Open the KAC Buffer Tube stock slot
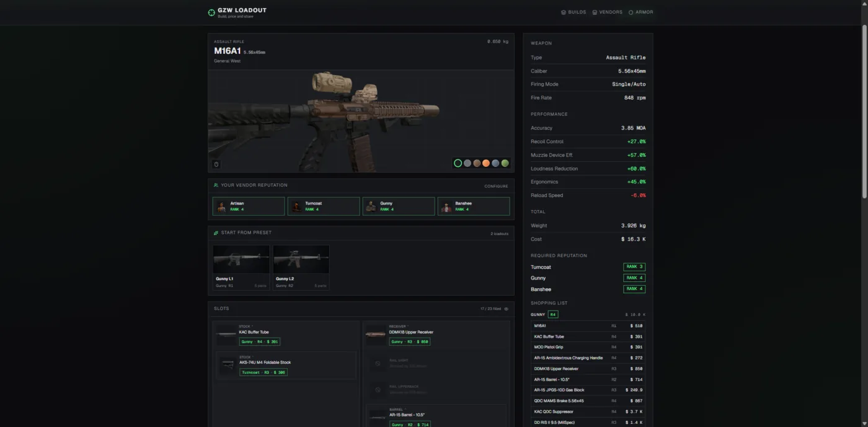 [286, 335]
